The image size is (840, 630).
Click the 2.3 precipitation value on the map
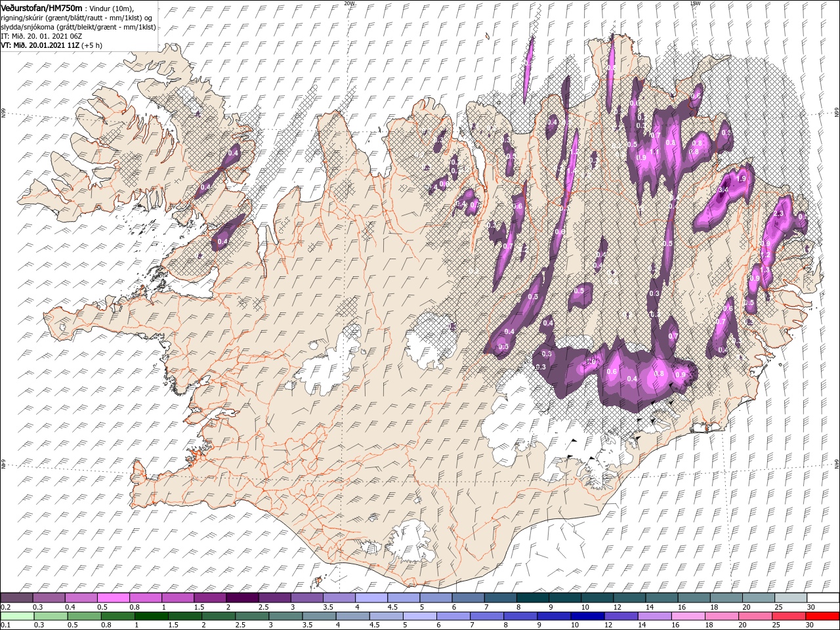[x=780, y=214]
